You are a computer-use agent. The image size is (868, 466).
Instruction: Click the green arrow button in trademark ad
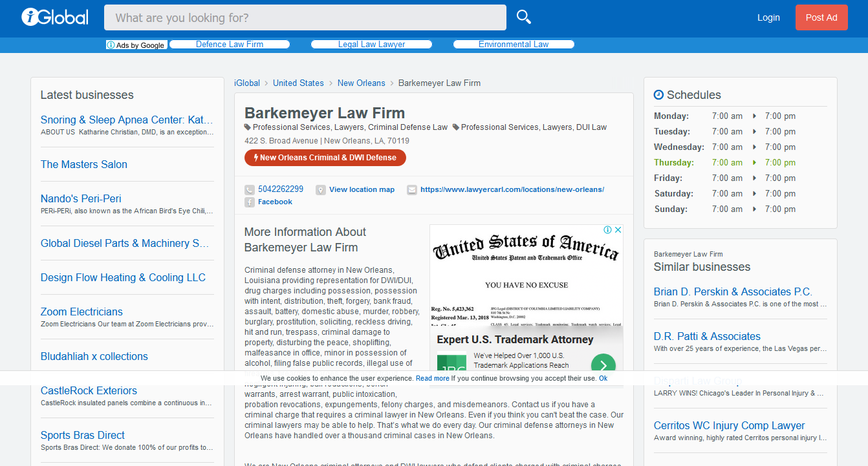tap(603, 365)
